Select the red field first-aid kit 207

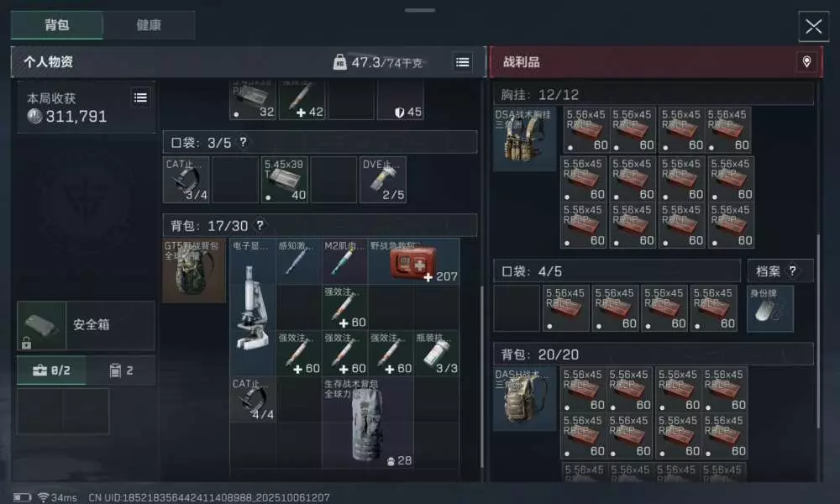click(x=413, y=261)
